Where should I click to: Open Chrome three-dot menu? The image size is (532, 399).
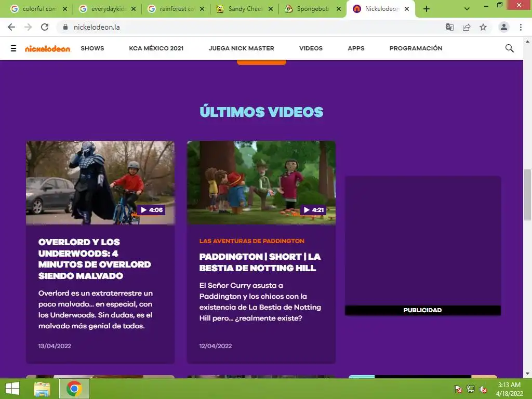(x=521, y=27)
